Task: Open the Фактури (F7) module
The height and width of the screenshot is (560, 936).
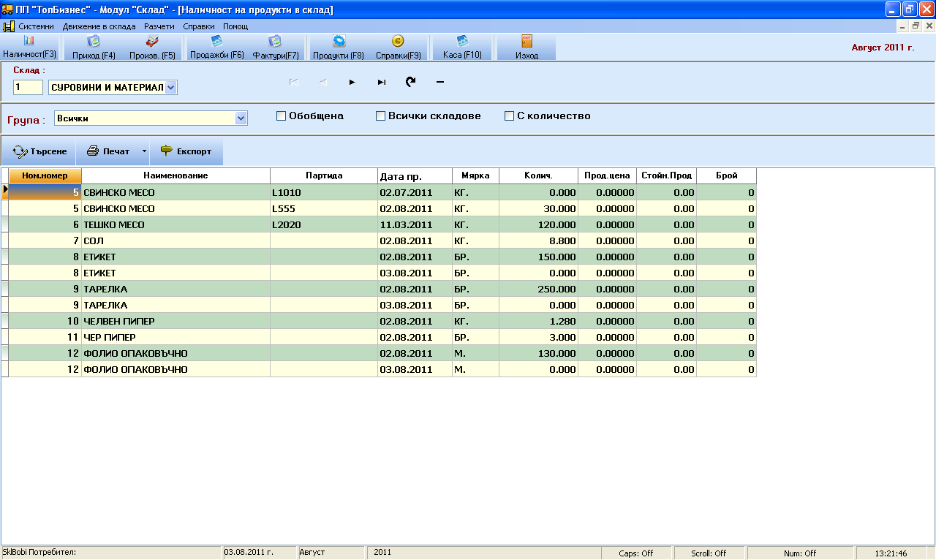Action: [275, 47]
